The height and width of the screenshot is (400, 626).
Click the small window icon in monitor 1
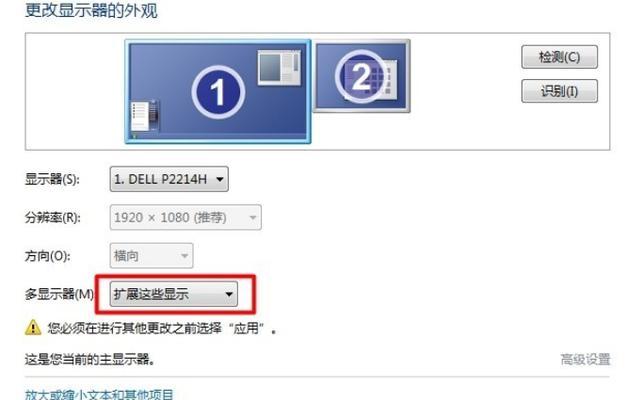click(x=279, y=67)
